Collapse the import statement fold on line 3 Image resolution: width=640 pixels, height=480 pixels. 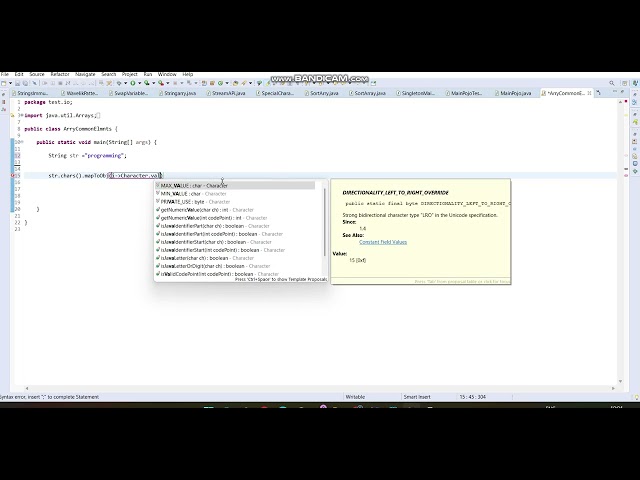20,116
